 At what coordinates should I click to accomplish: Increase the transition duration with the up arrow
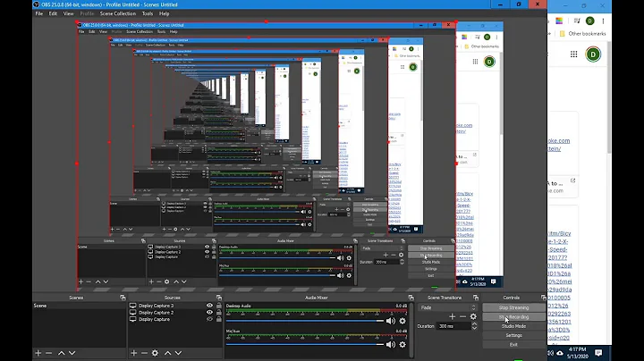coord(474,324)
